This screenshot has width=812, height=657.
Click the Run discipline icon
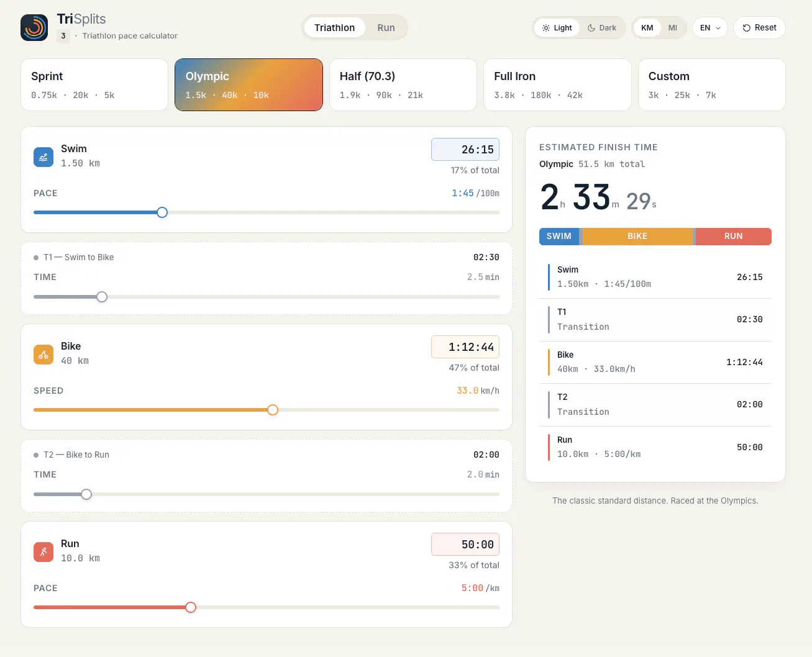pyautogui.click(x=43, y=552)
